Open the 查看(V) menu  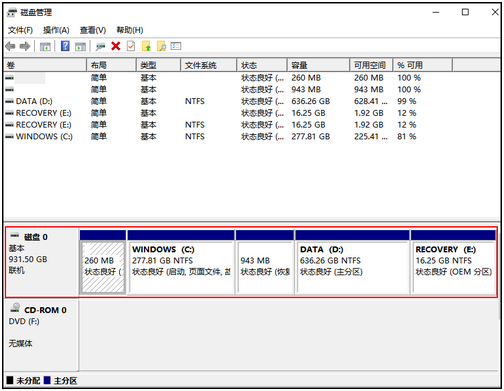[x=93, y=30]
